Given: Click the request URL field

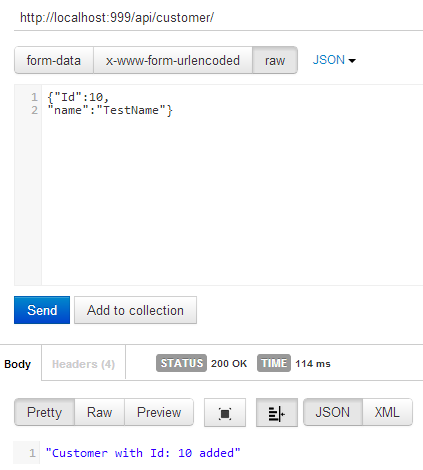Looking at the screenshot, I should tap(218, 18).
